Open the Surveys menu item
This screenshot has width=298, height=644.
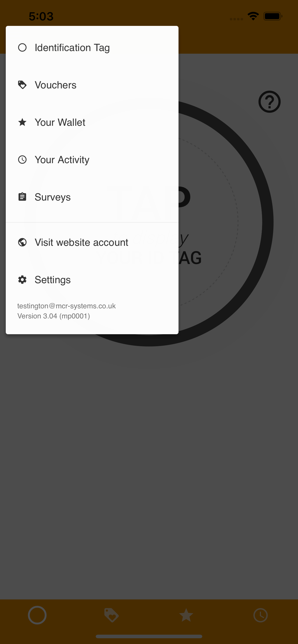(92, 197)
